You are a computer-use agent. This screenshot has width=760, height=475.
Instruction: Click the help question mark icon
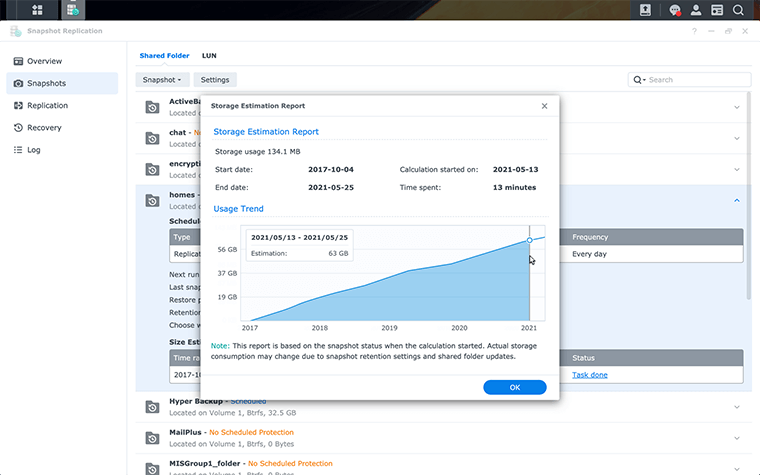click(x=695, y=32)
